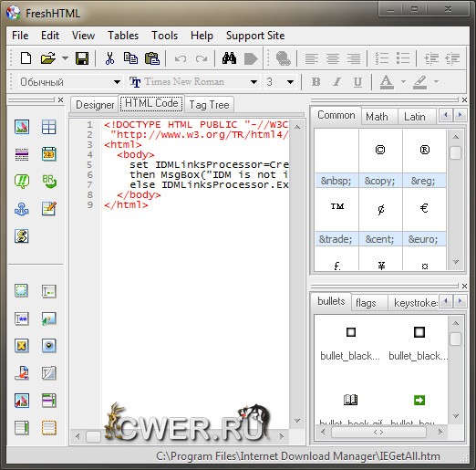Image resolution: width=476 pixels, height=470 pixels.
Task: Select the green arrow bullet thumbnail
Action: tap(419, 400)
